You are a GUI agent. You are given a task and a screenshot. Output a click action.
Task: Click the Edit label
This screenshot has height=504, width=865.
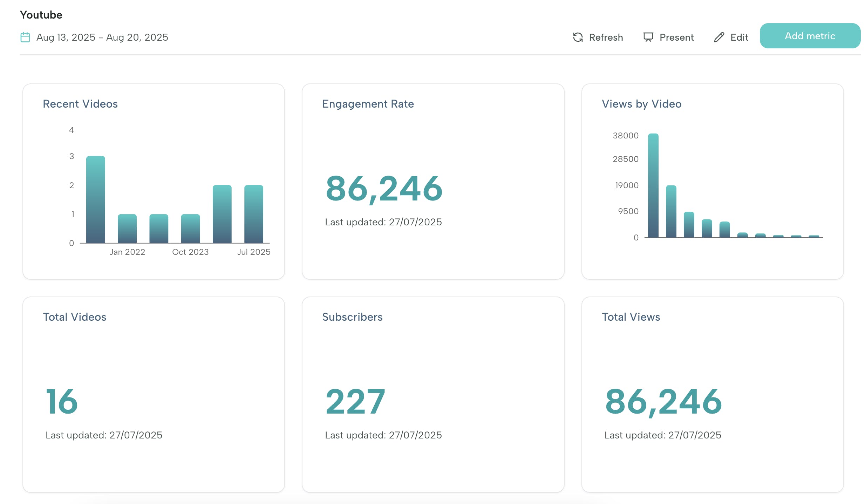(739, 37)
